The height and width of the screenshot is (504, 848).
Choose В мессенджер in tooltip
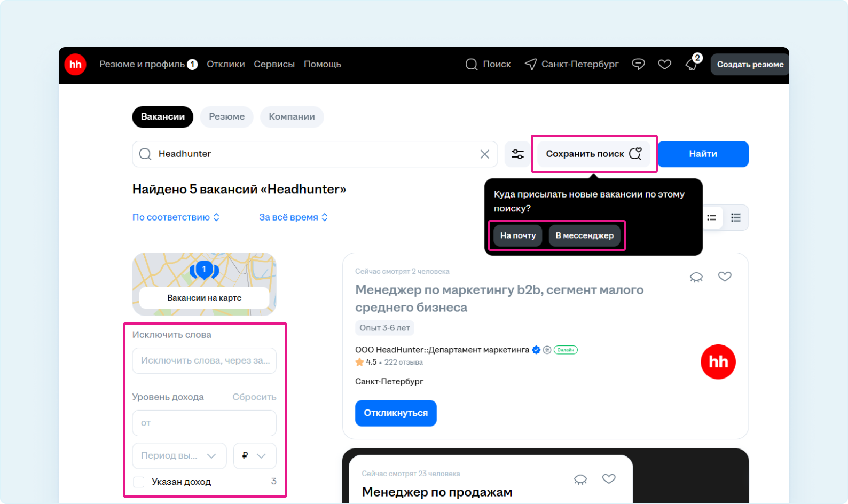pos(585,235)
